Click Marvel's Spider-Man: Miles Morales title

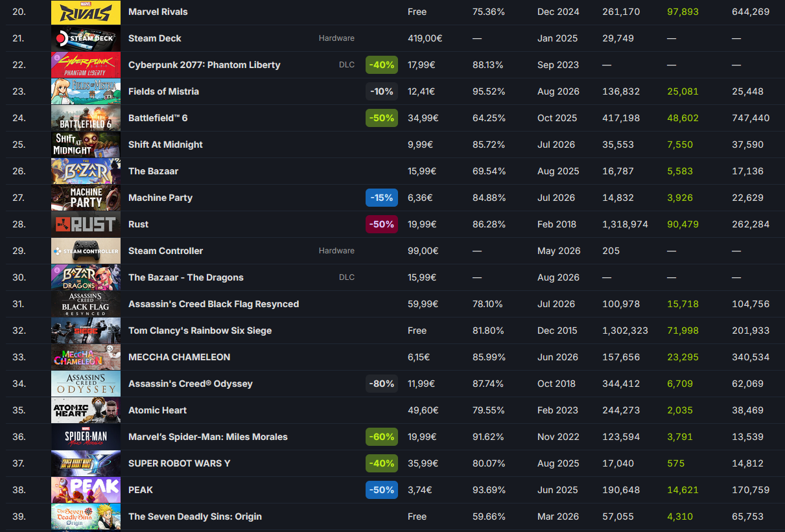click(208, 437)
